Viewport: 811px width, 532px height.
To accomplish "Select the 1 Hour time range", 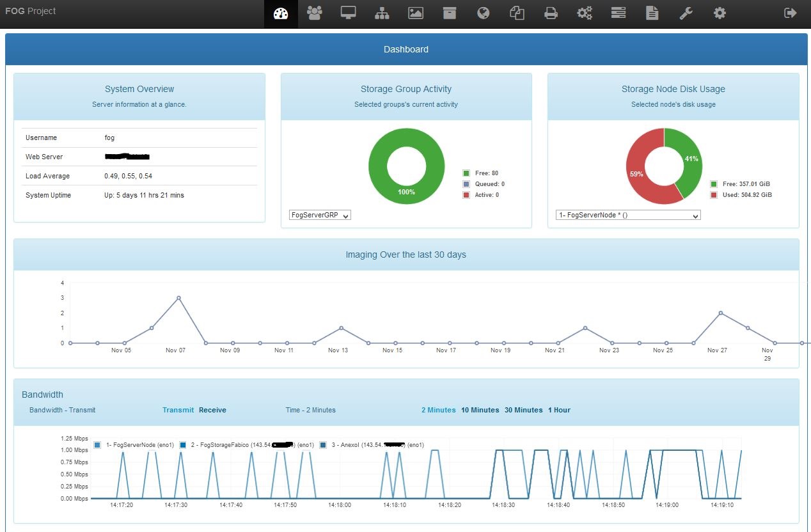I will pyautogui.click(x=559, y=411).
